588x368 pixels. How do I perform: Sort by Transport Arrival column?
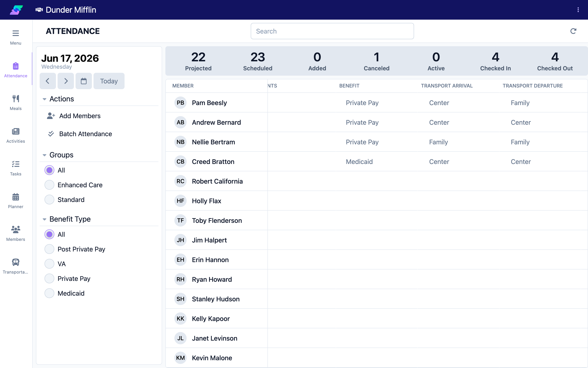447,86
